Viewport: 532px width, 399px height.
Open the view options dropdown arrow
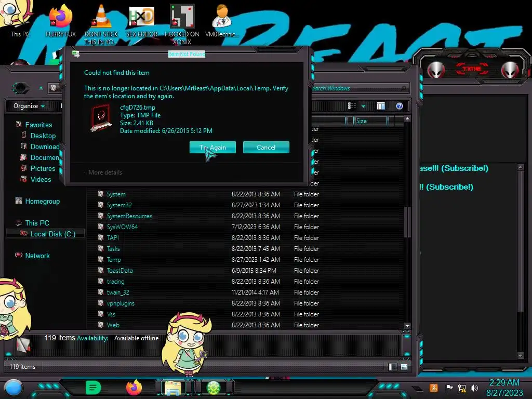pos(363,106)
